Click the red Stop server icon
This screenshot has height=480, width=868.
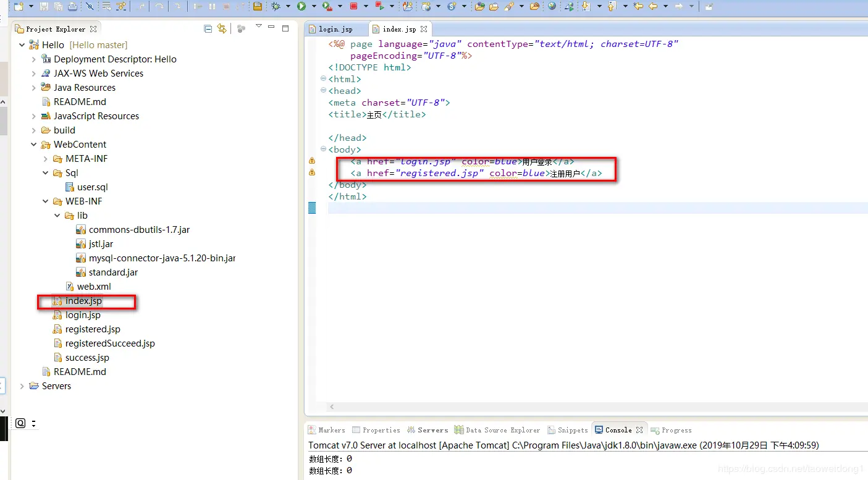point(354,6)
